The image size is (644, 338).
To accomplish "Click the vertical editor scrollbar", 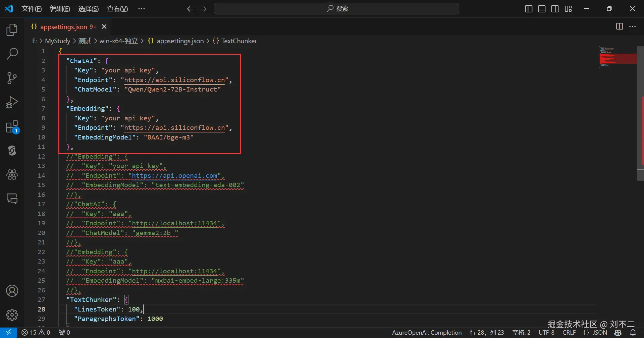I will (640, 113).
